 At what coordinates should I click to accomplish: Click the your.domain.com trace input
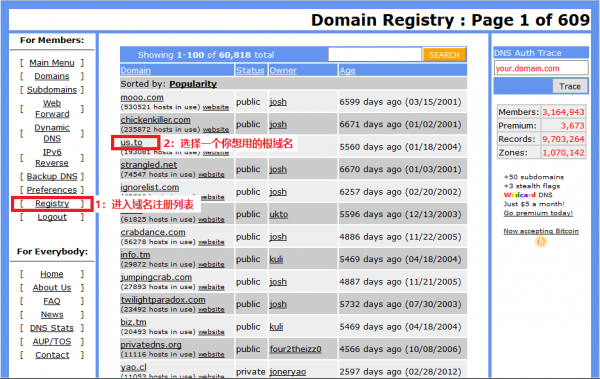[x=541, y=68]
